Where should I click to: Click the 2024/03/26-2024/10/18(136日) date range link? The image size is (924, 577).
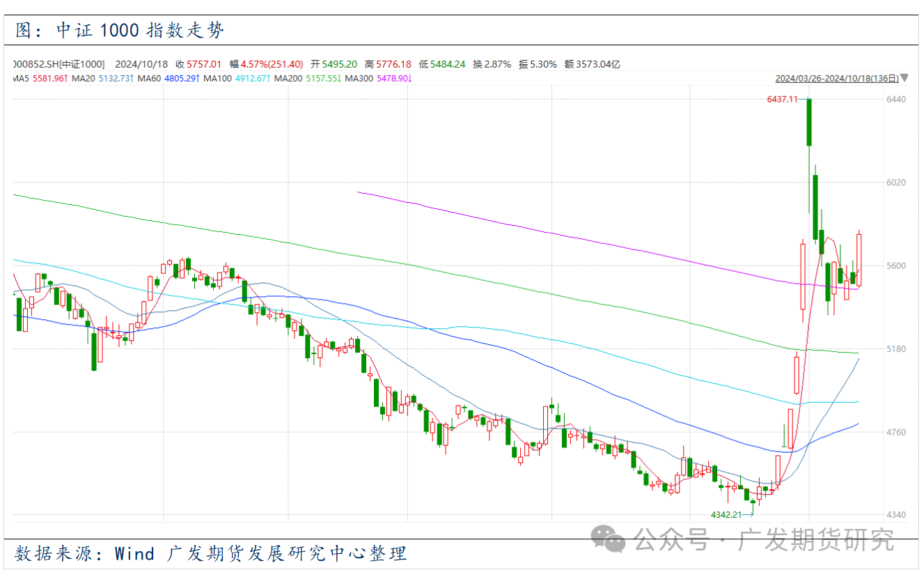[836, 78]
